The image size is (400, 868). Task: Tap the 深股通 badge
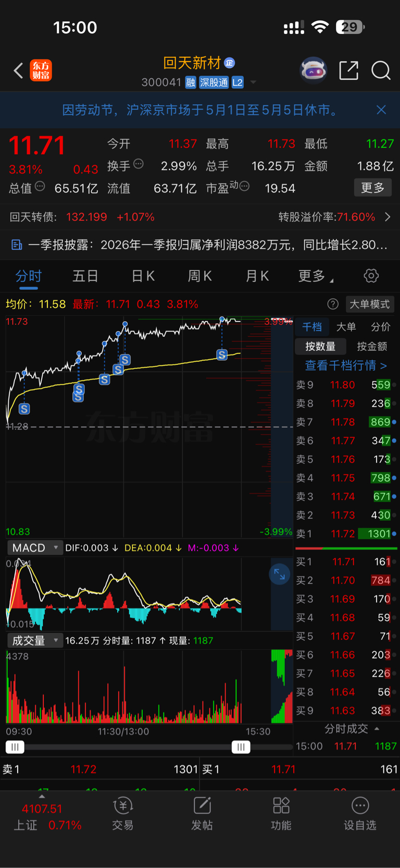[214, 82]
